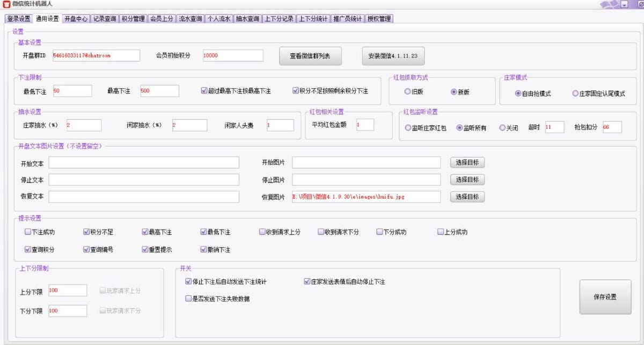Enable the 收到请求上分 checkbox
The image size is (644, 345).
279,232
